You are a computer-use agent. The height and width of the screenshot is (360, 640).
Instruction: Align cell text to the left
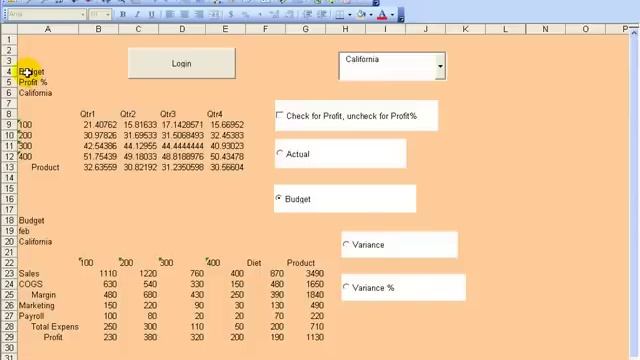170,14
